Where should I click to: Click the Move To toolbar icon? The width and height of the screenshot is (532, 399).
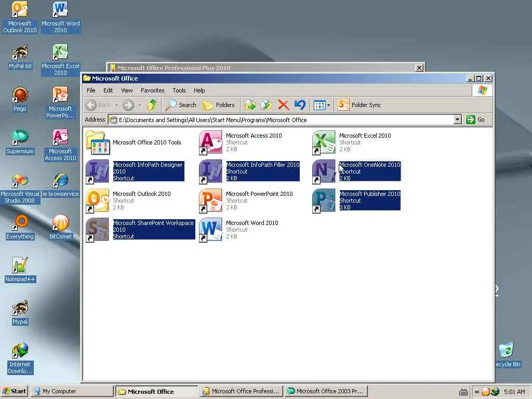(x=250, y=105)
